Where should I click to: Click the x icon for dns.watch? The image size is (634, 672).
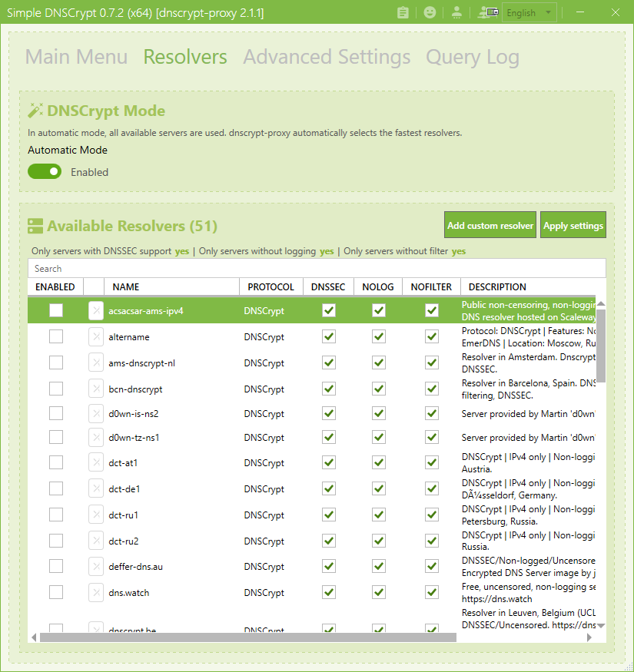(x=96, y=593)
